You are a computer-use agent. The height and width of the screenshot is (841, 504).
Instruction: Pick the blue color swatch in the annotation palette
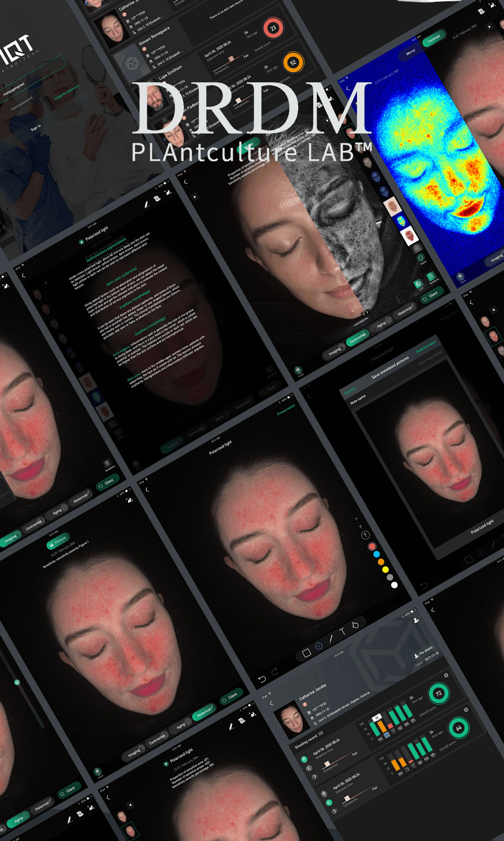click(x=376, y=554)
